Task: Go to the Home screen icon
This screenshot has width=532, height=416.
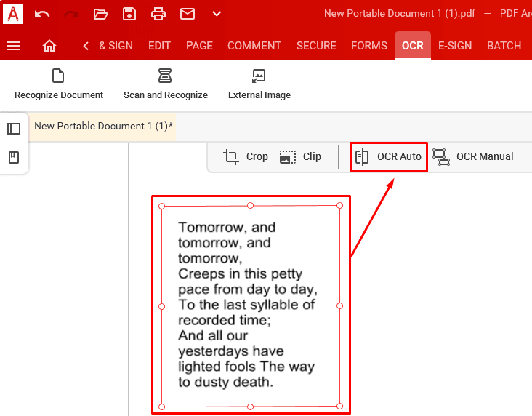Action: pos(49,46)
